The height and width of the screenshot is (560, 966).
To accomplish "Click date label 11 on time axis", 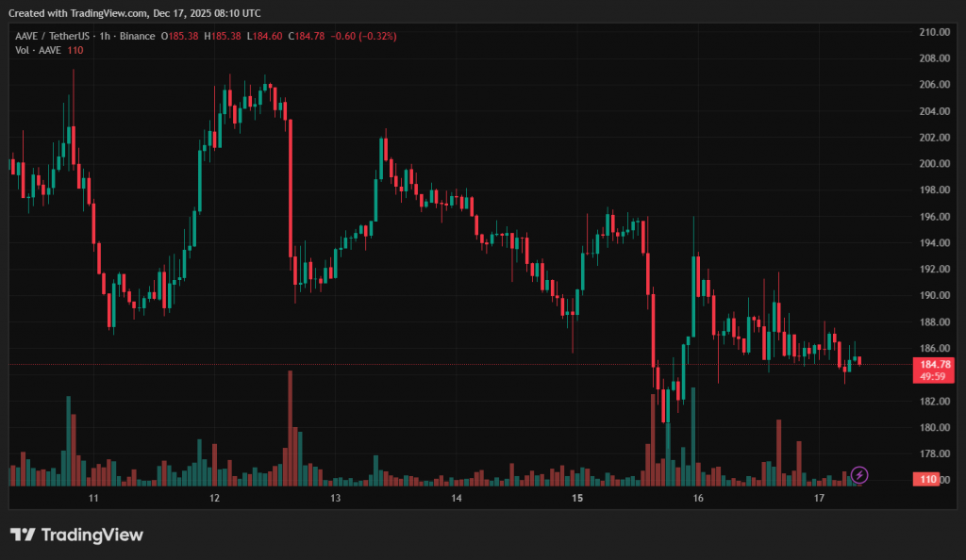I will point(93,498).
